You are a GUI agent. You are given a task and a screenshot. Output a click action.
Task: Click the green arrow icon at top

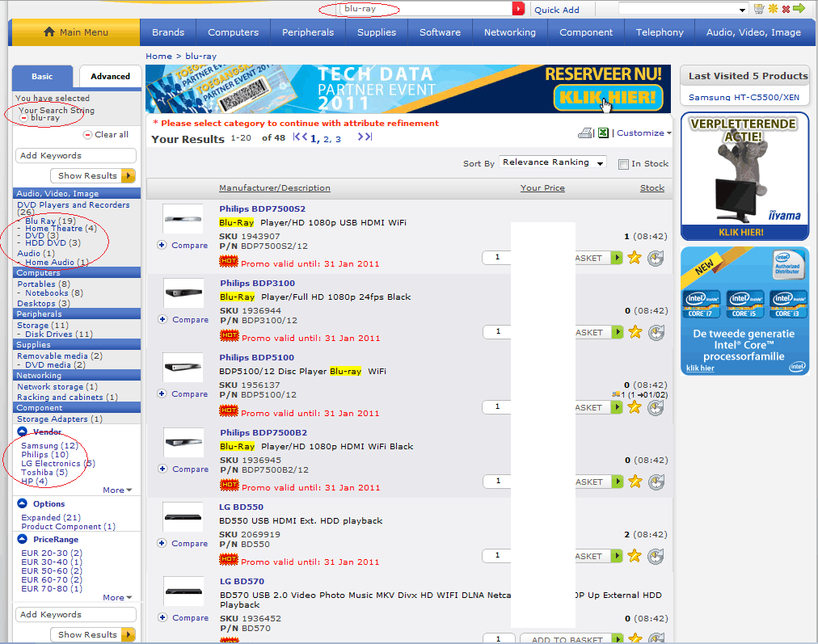pyautogui.click(x=799, y=8)
